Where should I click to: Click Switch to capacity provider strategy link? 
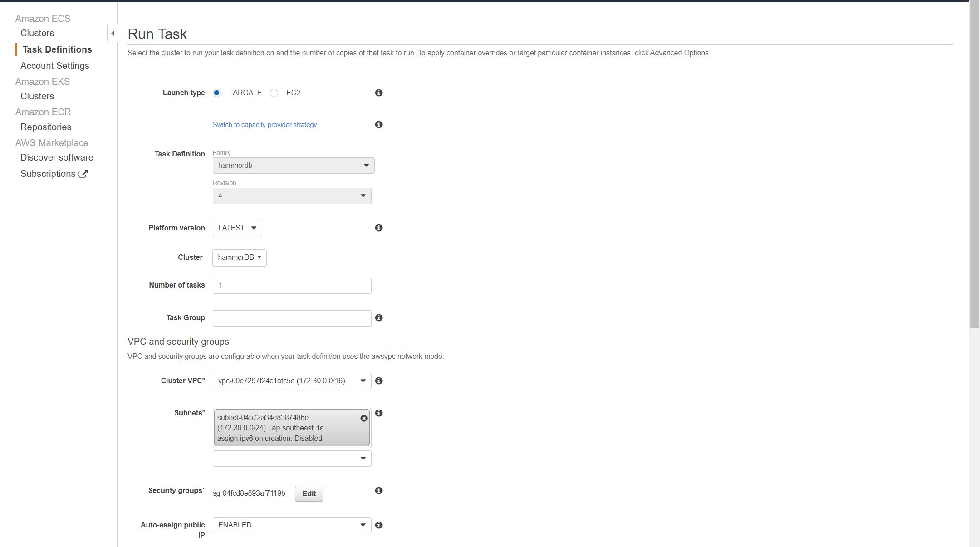(x=265, y=125)
